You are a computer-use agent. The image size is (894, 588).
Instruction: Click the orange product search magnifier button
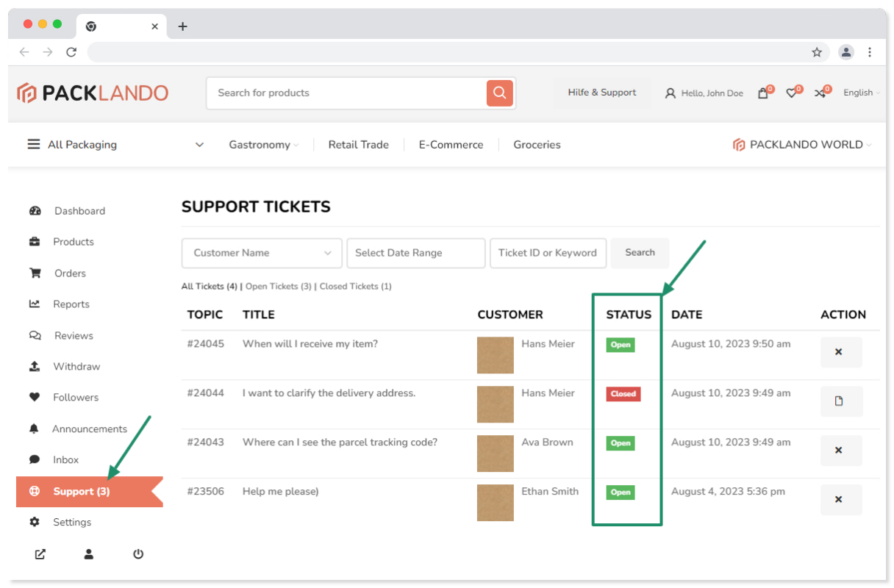click(x=499, y=93)
